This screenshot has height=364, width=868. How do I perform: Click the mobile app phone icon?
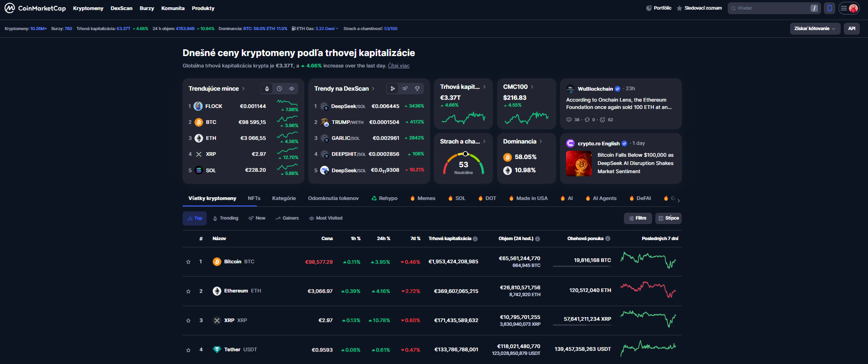[x=829, y=8]
